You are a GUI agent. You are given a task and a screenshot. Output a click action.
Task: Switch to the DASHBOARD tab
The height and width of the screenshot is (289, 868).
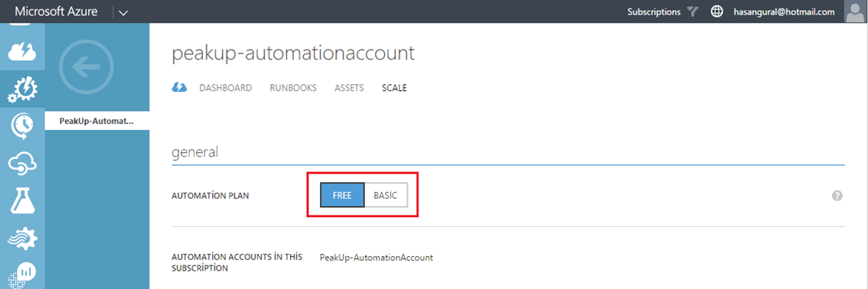[x=225, y=88]
